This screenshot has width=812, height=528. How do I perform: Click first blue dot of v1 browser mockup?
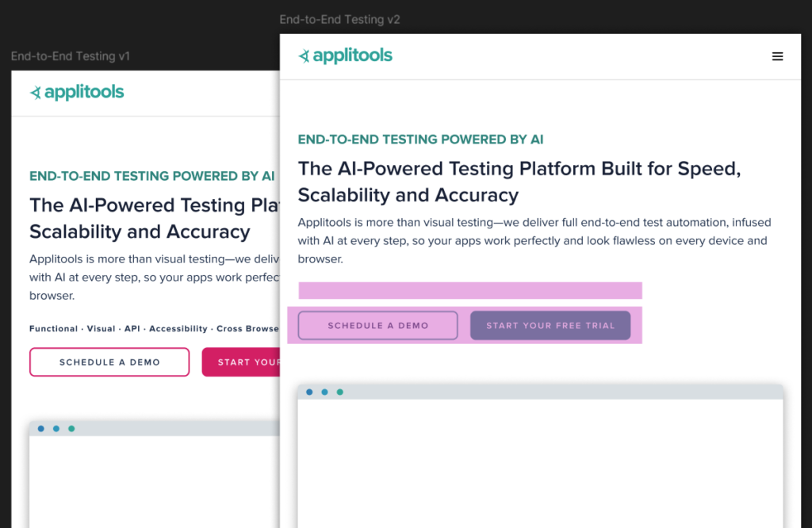[x=40, y=429]
